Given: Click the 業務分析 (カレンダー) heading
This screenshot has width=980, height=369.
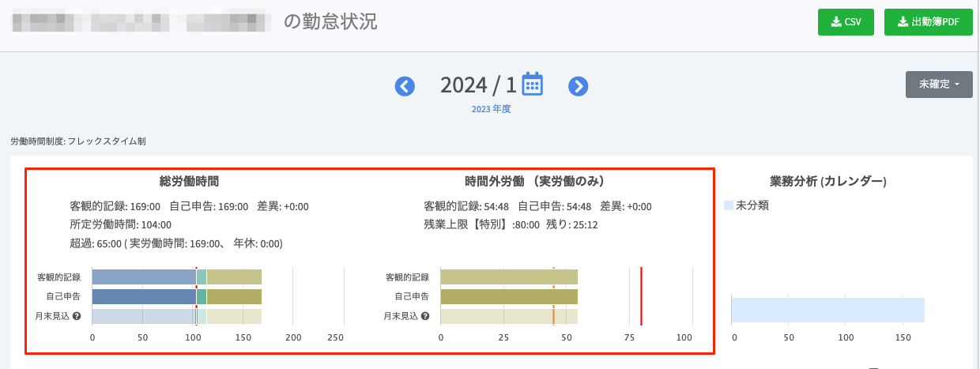Looking at the screenshot, I should pos(827,181).
